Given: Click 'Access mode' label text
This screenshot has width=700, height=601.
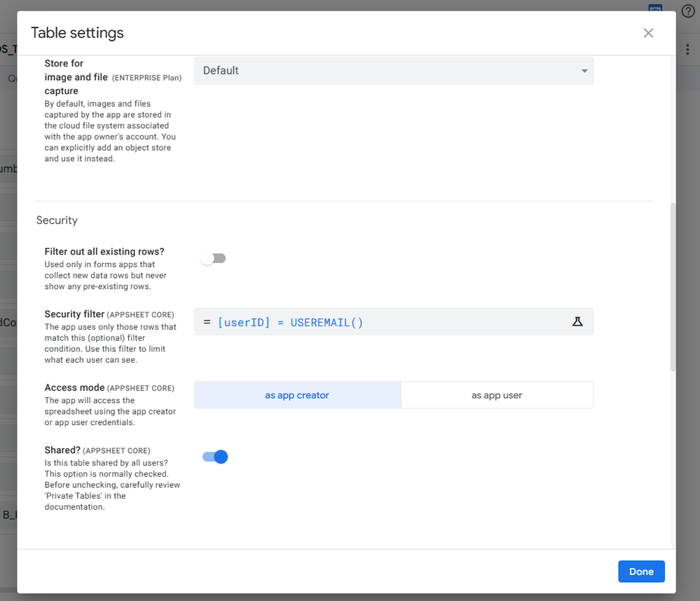Looking at the screenshot, I should tap(74, 387).
